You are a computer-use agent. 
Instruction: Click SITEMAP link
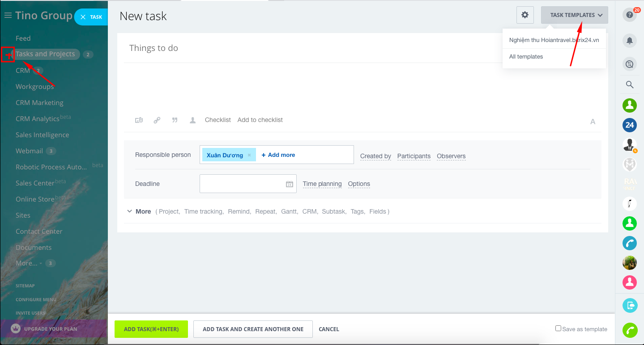tap(25, 286)
